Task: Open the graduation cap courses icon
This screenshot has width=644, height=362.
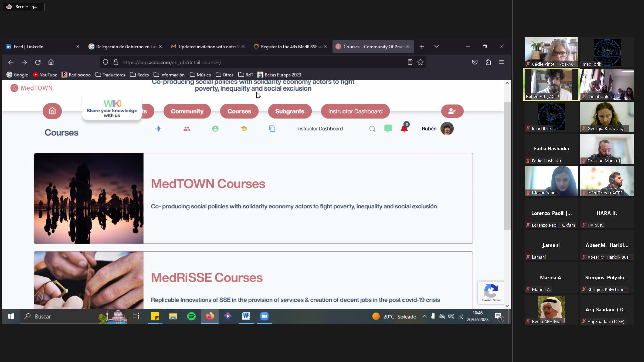Action: click(244, 129)
